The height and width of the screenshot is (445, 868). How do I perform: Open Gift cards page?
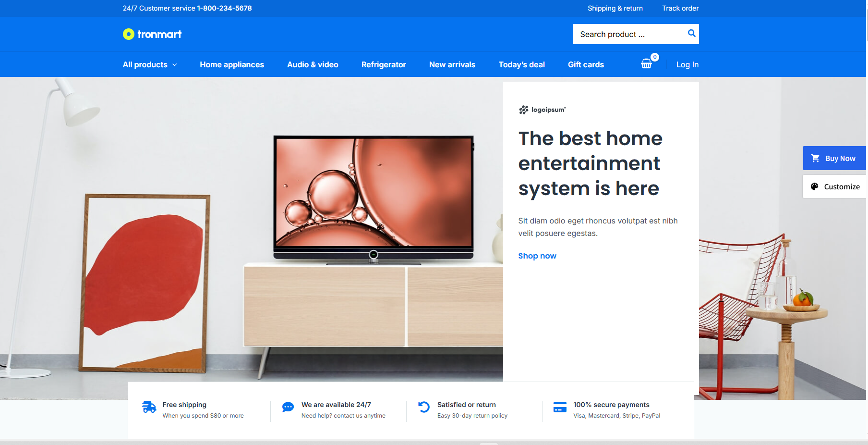[586, 64]
